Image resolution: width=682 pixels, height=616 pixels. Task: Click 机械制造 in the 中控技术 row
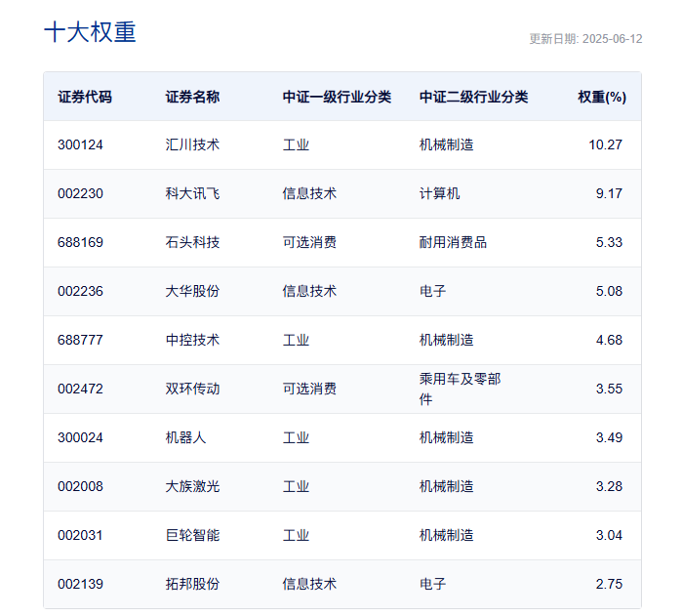coord(446,340)
